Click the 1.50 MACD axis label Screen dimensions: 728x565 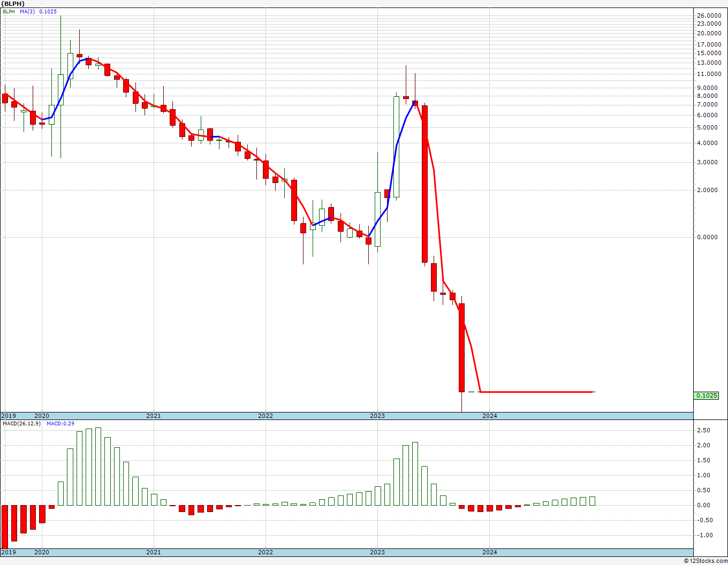click(x=703, y=460)
